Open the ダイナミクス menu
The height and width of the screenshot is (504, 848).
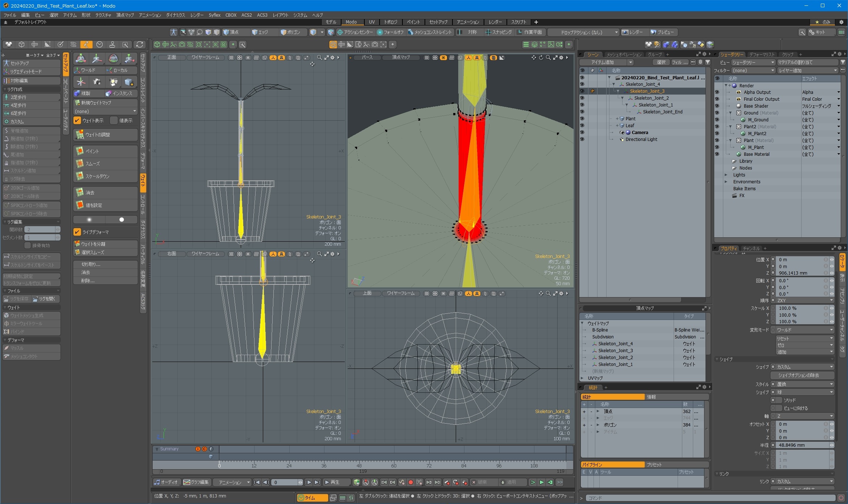(175, 15)
